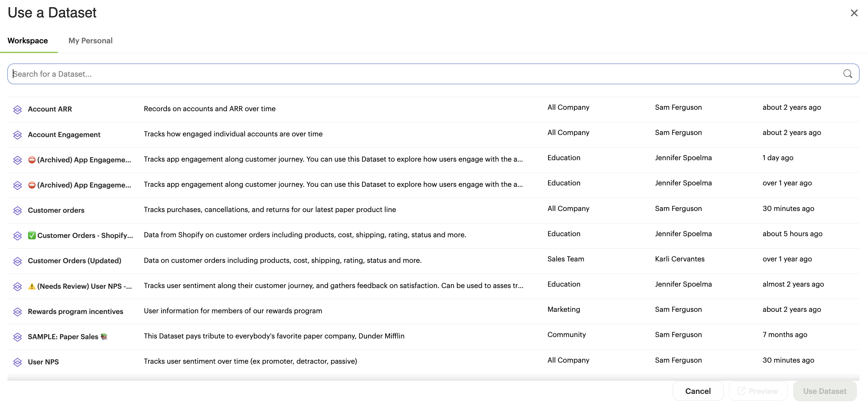Select the SAMPLE: Paper Sales dataset name

click(63, 337)
